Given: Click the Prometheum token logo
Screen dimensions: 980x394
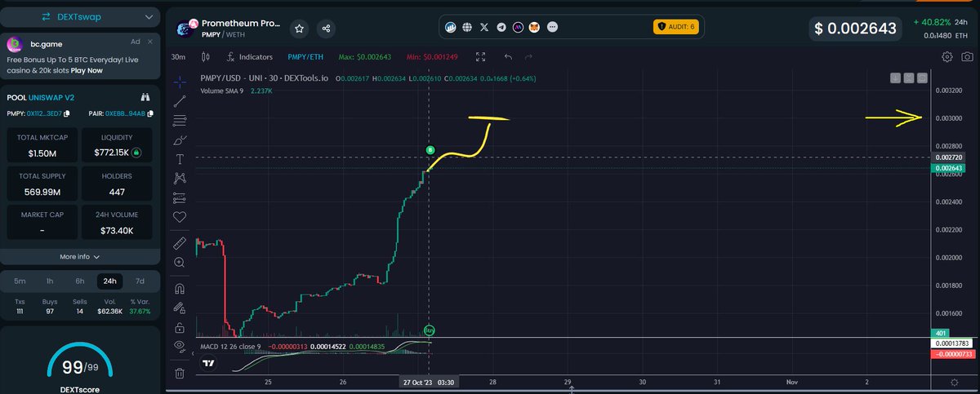Looking at the screenshot, I should tap(185, 29).
